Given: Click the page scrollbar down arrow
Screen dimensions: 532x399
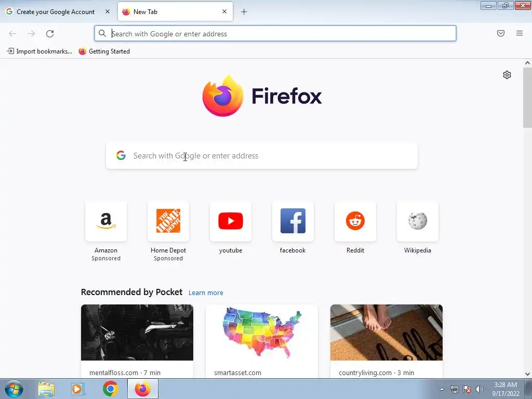Looking at the screenshot, I should point(527,374).
